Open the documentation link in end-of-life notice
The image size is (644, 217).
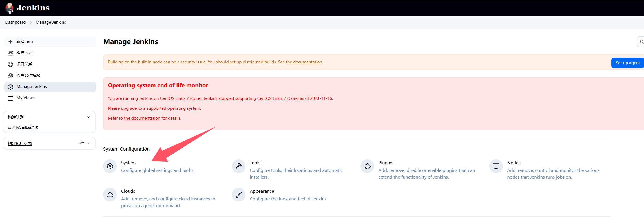click(142, 118)
